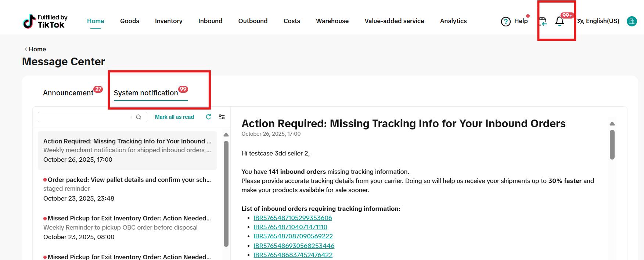Select the System notification tab
This screenshot has height=260, width=644.
(146, 93)
